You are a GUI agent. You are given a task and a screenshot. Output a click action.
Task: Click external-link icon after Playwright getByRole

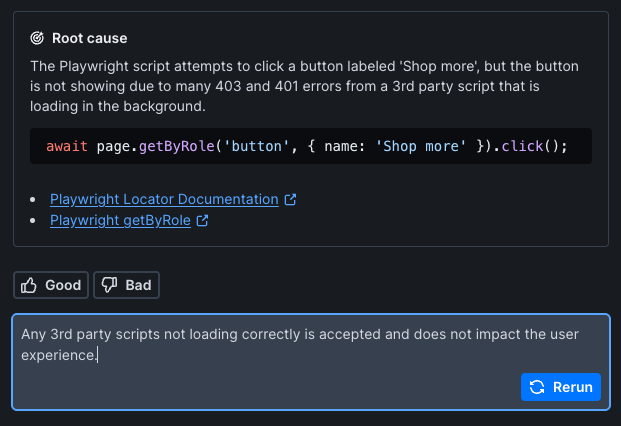click(202, 220)
